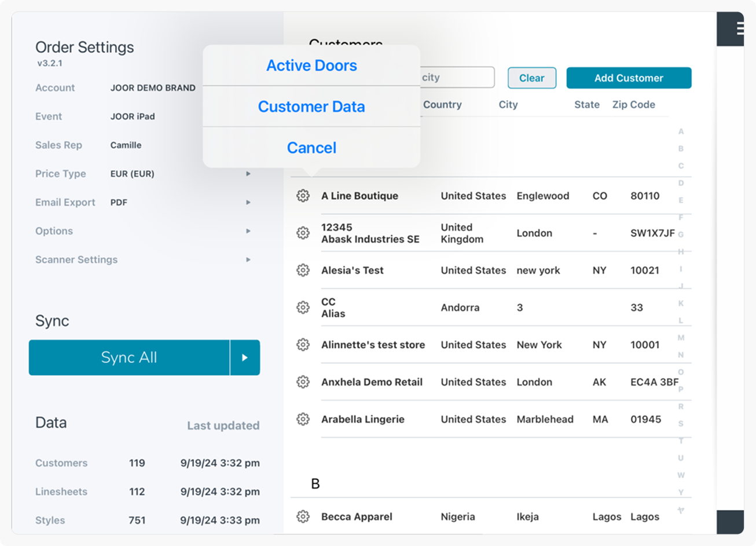Image resolution: width=756 pixels, height=546 pixels.
Task: Open the Sync All dropdown arrow
Action: 245,358
